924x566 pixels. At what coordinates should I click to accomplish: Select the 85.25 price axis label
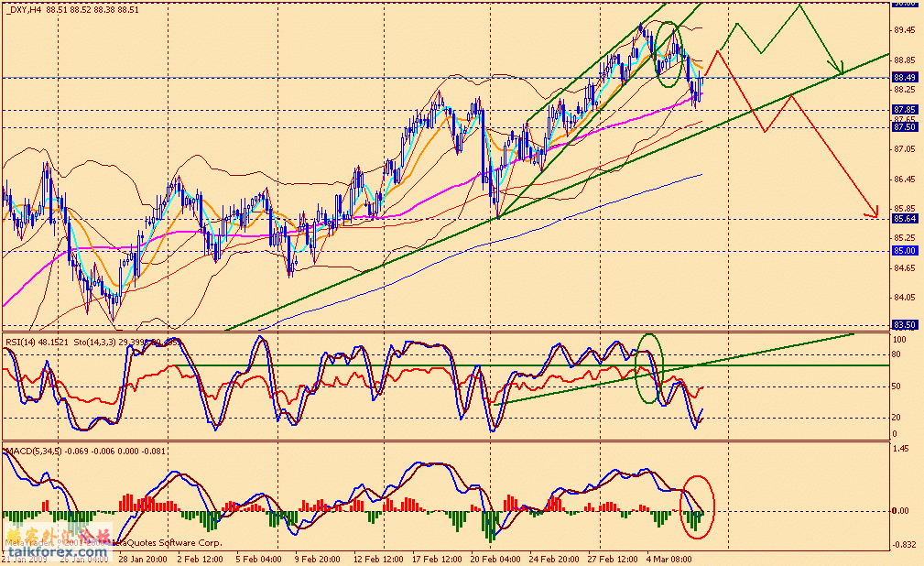click(x=905, y=238)
